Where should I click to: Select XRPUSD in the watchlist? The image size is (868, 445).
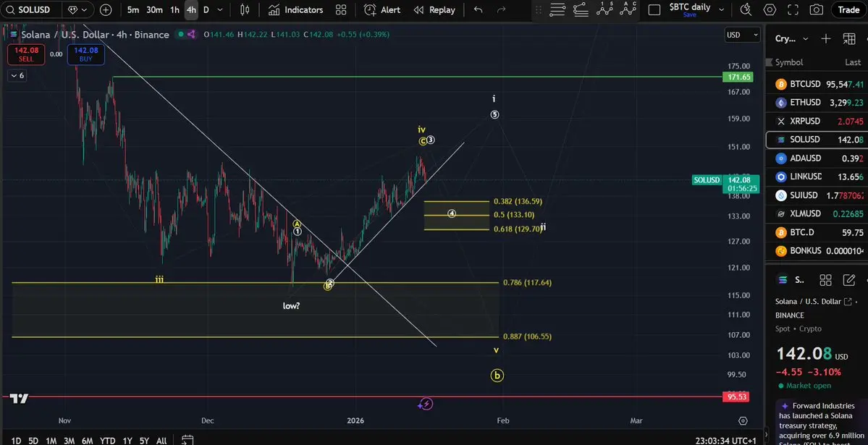coord(817,122)
